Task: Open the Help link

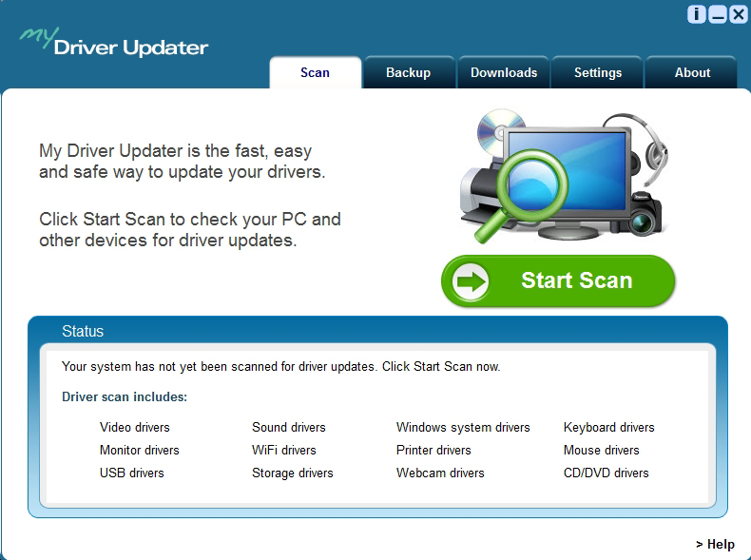Action: 715,545
